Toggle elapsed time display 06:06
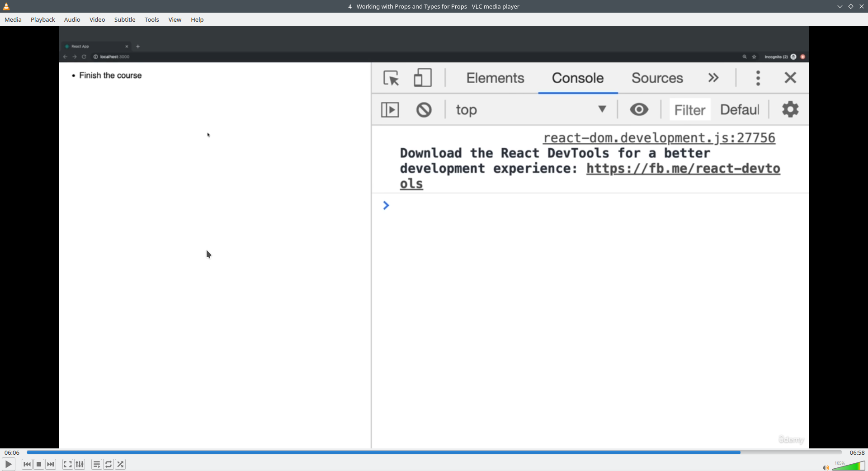Screen dimensions: 868x471 [x=12, y=452]
